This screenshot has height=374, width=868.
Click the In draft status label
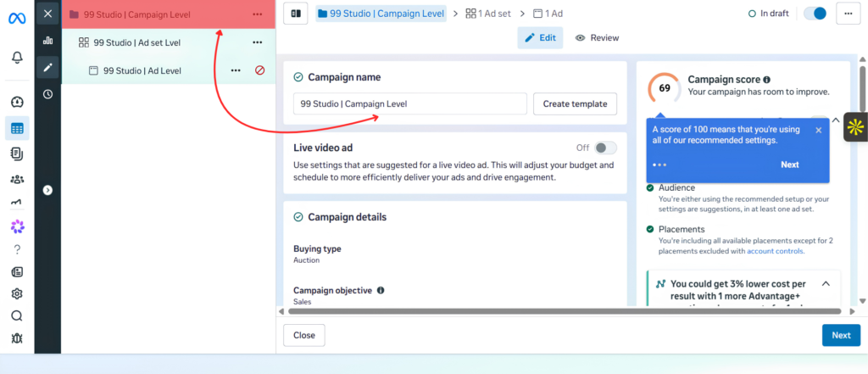point(768,14)
